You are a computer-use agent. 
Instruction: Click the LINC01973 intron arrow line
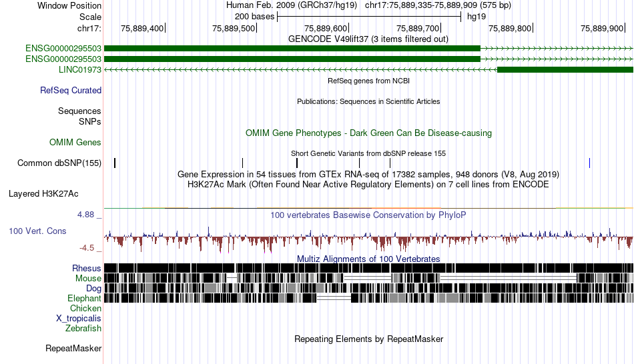pyautogui.click(x=300, y=69)
